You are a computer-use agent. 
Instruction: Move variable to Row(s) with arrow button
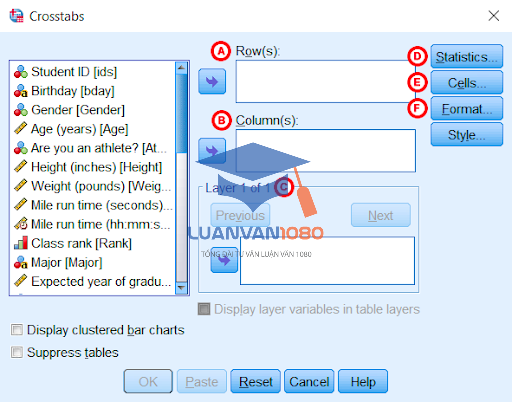pos(212,81)
